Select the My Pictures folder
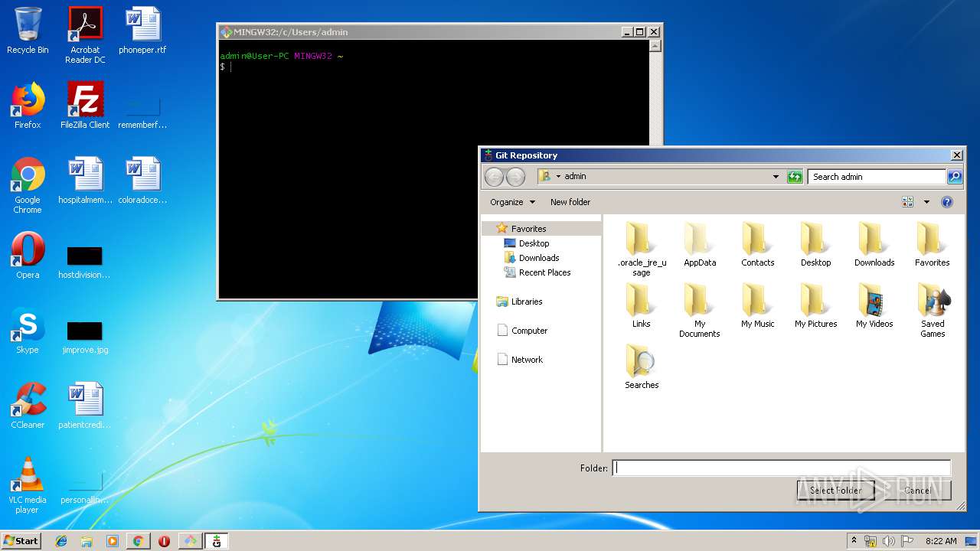Viewport: 980px width, 551px height. (x=816, y=306)
